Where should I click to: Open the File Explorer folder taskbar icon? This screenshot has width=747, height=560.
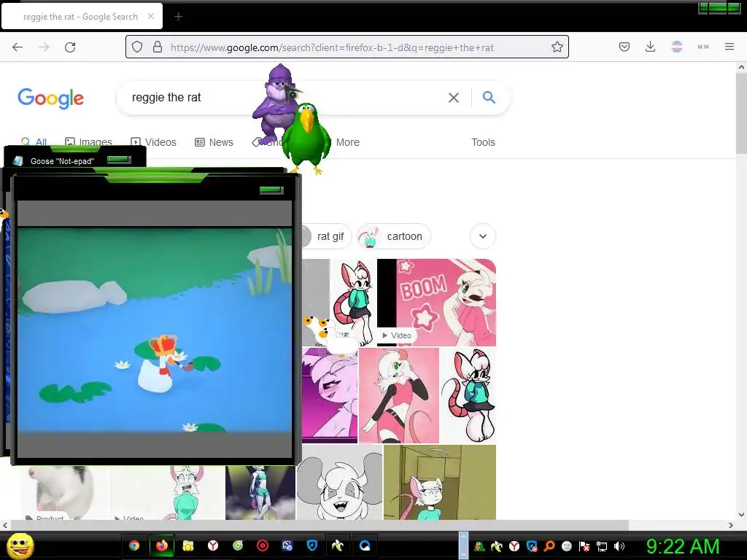[x=187, y=545]
